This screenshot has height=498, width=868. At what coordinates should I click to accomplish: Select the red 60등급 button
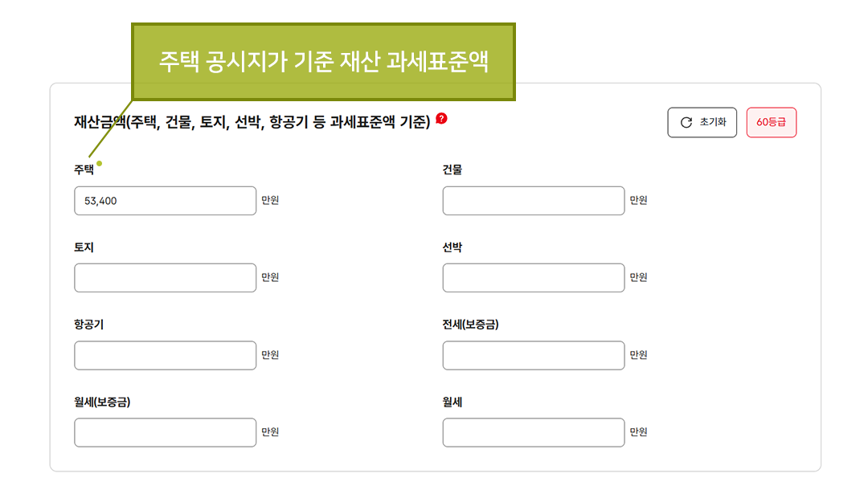771,121
